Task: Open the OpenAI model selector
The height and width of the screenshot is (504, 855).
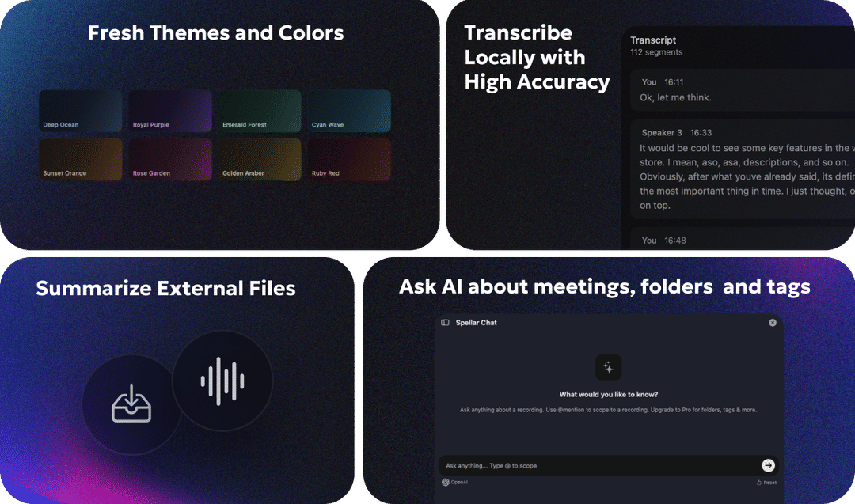Action: 454,482
